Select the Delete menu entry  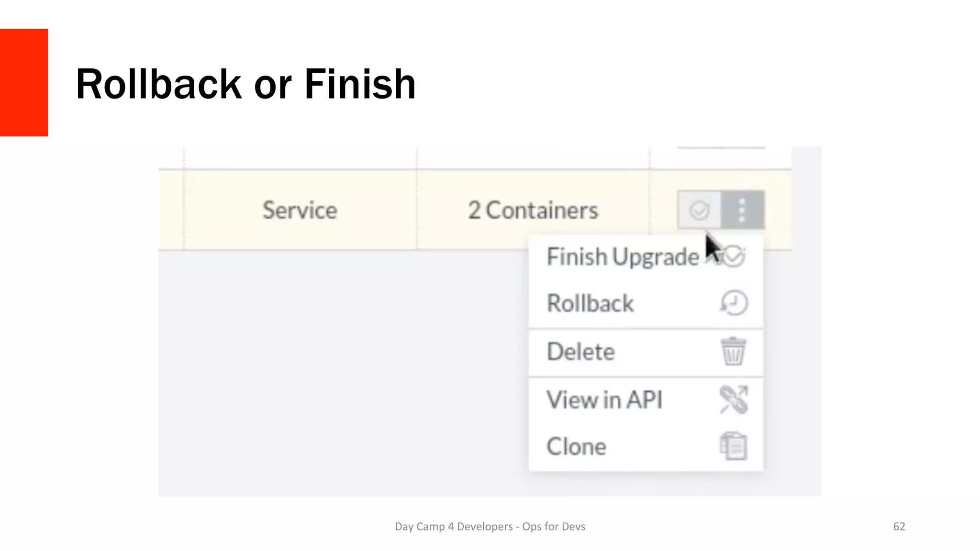[x=580, y=352]
